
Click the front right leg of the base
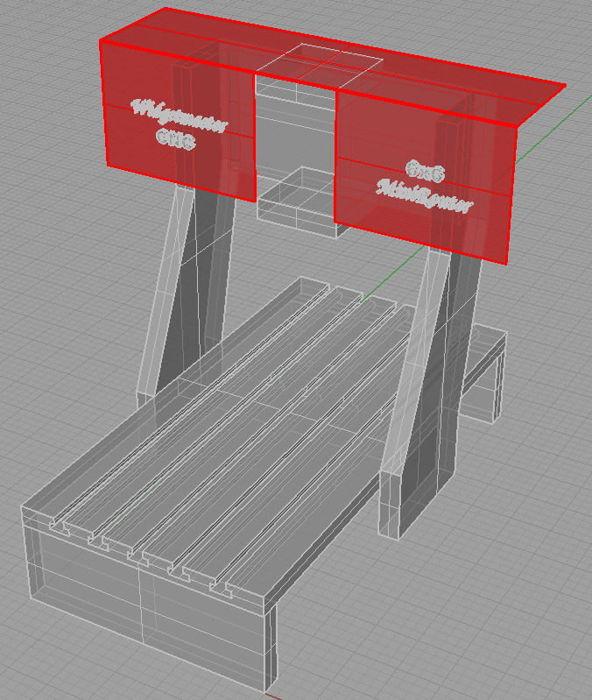coord(272,645)
